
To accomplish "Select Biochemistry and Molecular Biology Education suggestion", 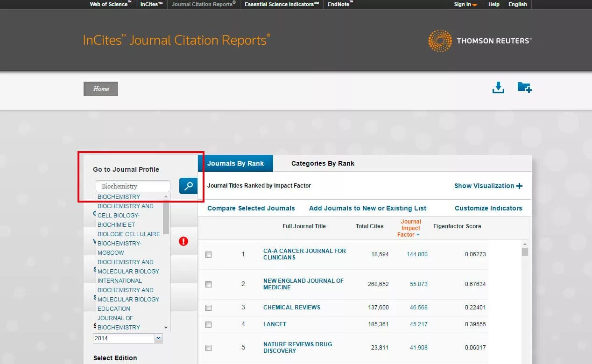I will pos(128,299).
